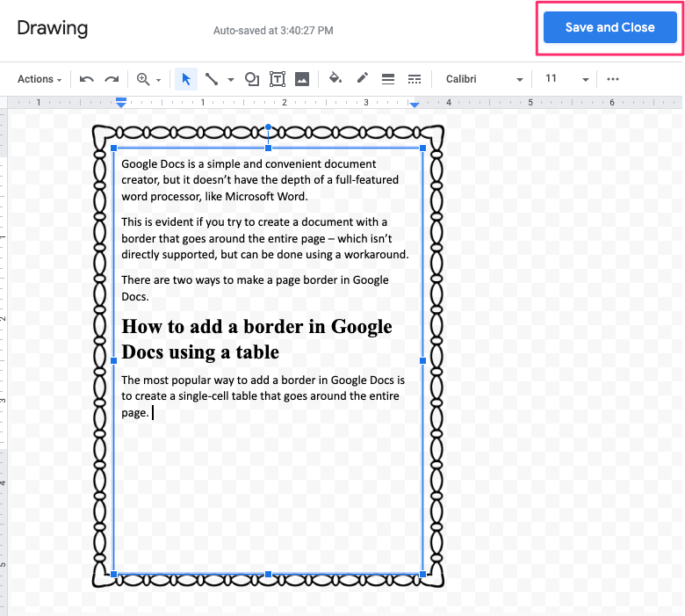Redo the last action

[x=112, y=79]
